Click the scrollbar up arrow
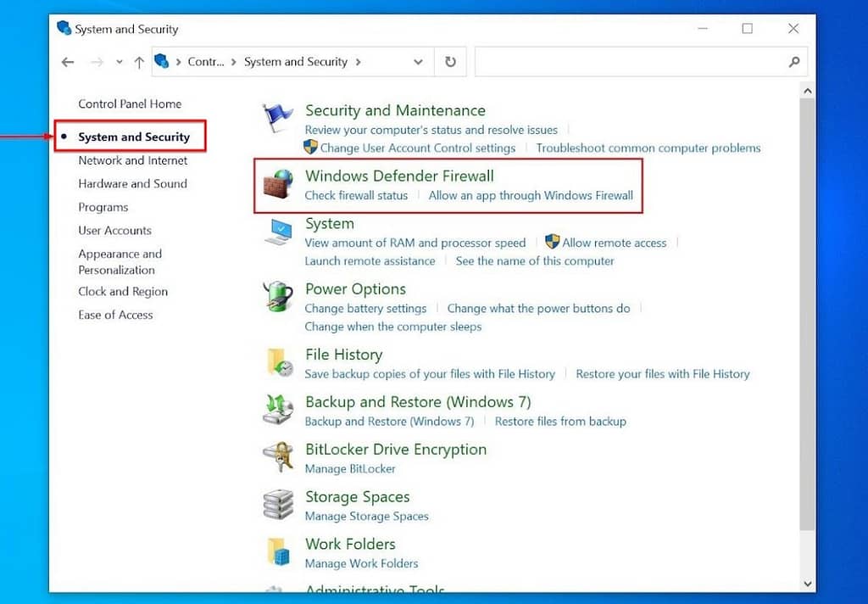This screenshot has height=604, width=868. coord(807,91)
